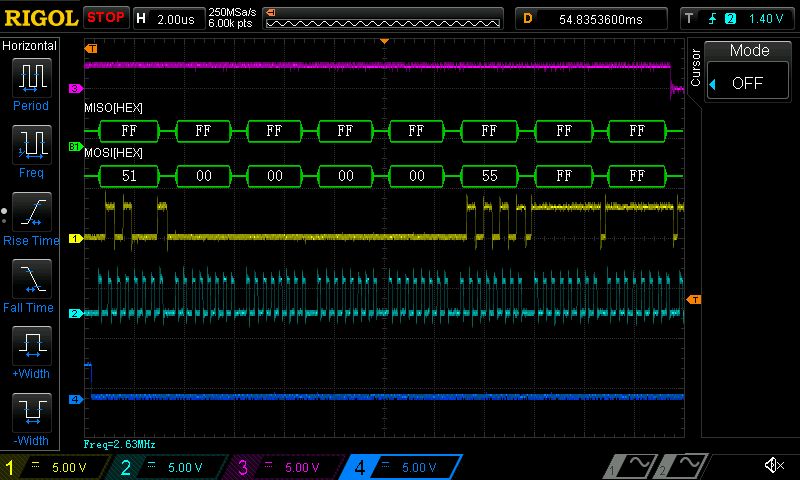The image size is (800, 480).
Task: Click the rising edge trigger icon
Action: 712,19
